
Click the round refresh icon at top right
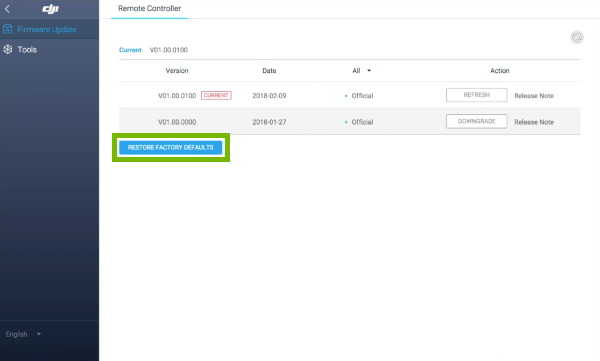coord(577,37)
